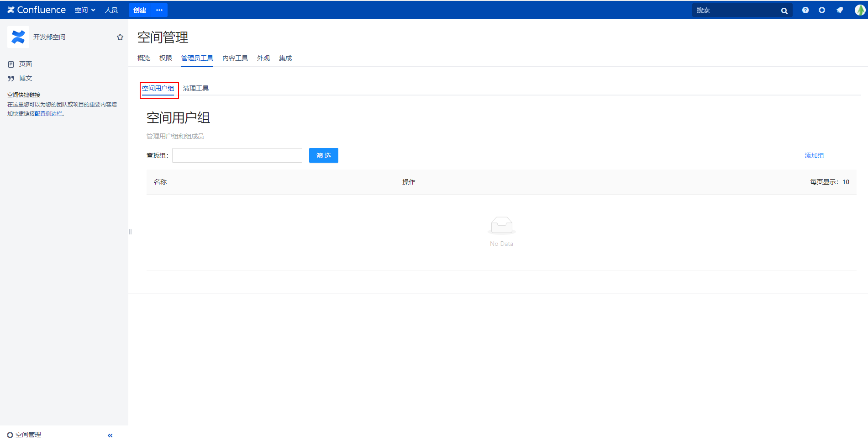Screen dimensions: 868x441
Task: Collapse the sidebar with double-chevron icon
Action: pos(110,435)
